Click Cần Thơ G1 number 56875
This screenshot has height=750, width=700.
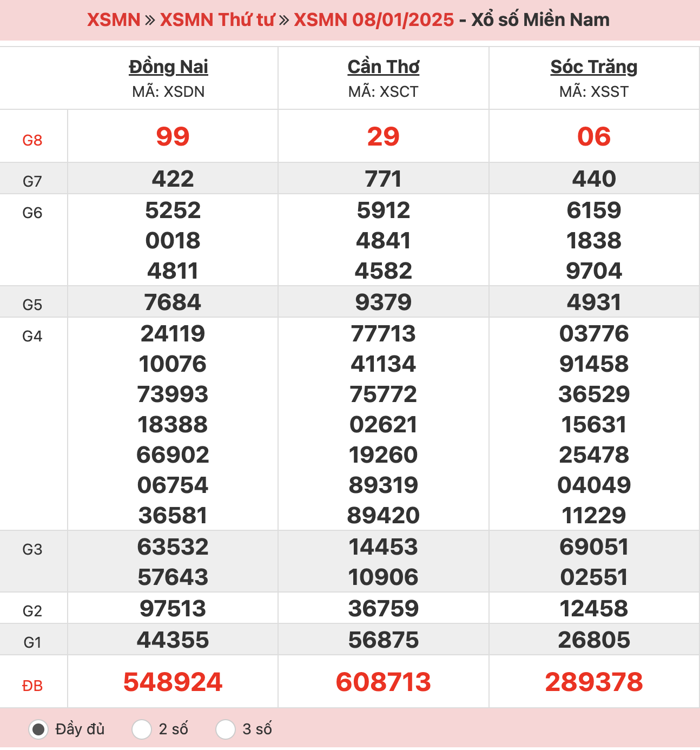click(x=383, y=640)
